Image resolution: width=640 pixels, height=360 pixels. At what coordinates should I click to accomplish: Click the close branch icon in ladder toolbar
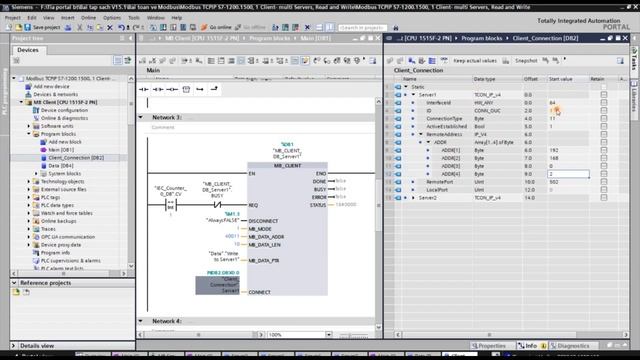click(x=214, y=89)
